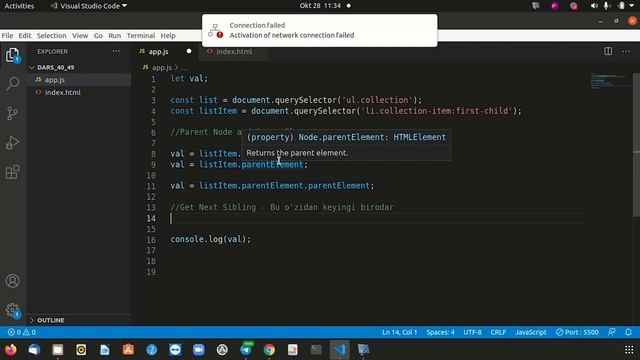Split the editor to the right
Screen dimensions: 640x360
pos(608,51)
